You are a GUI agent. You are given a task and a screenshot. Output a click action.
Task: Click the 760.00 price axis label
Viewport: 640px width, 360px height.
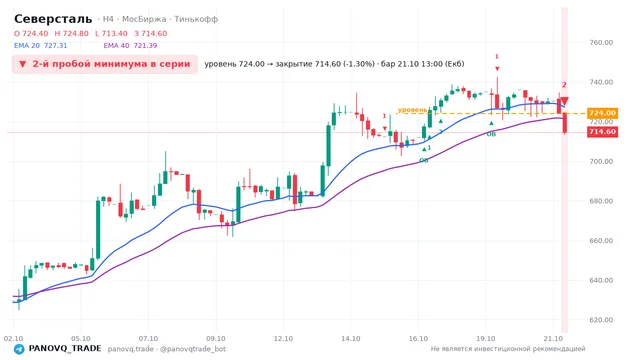601,42
